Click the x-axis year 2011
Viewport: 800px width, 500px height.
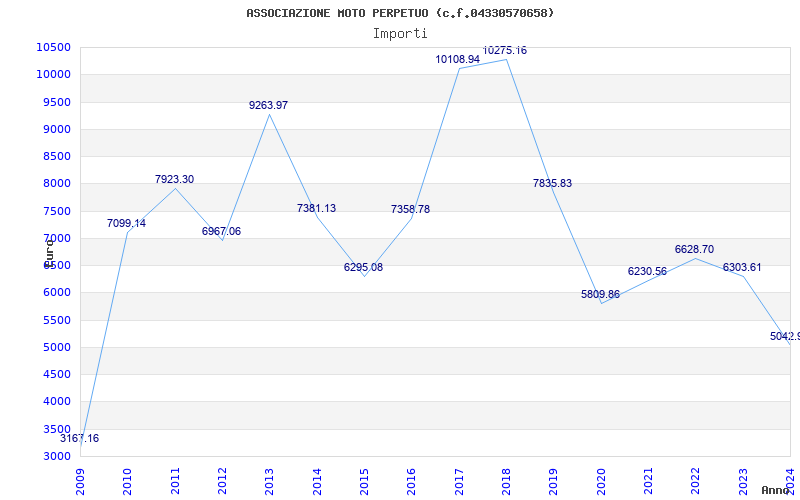(x=175, y=481)
